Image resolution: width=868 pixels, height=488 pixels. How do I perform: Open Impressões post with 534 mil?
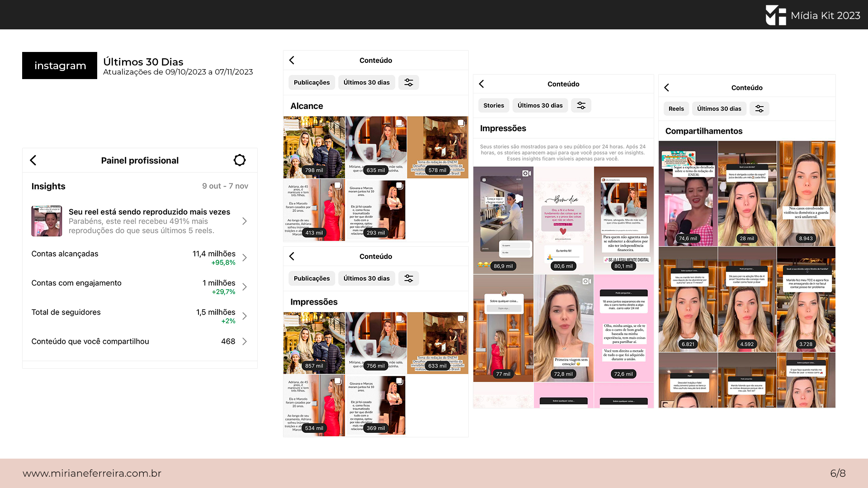314,405
